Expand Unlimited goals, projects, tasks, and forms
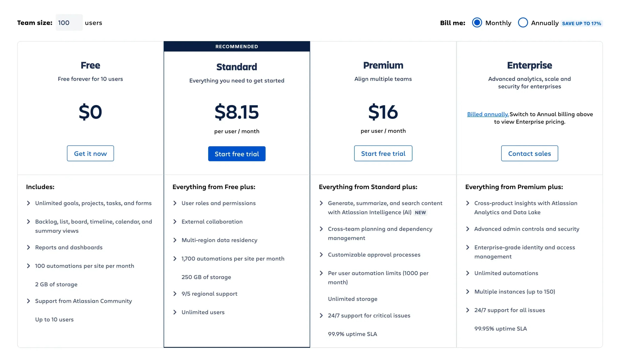The image size is (621, 364). pos(29,203)
